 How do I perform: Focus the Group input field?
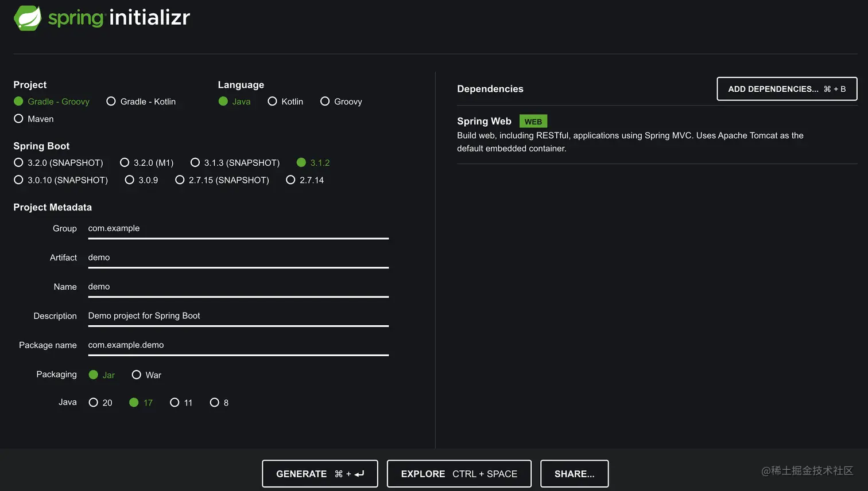coord(238,228)
